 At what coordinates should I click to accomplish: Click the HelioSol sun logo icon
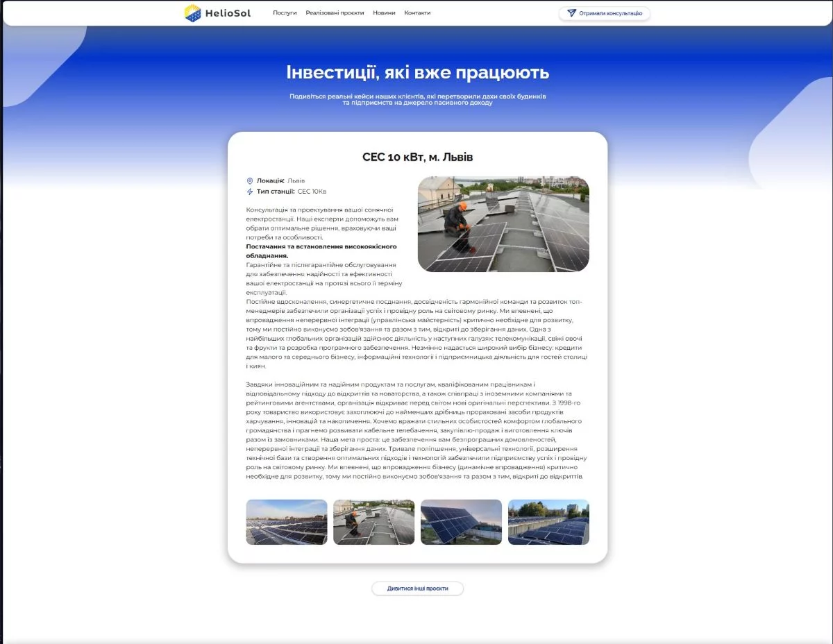click(192, 12)
